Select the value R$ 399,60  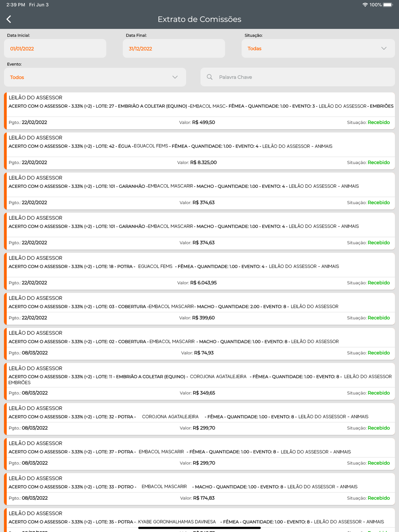click(x=203, y=318)
